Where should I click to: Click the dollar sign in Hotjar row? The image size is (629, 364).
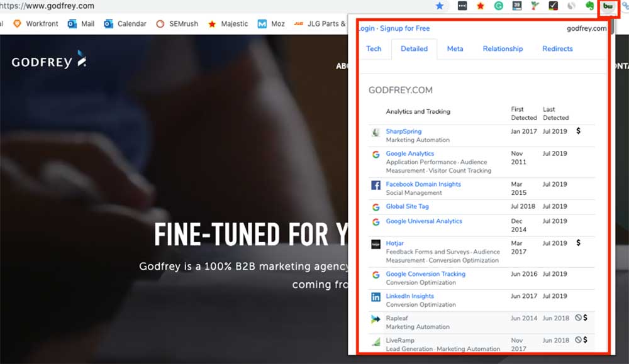coord(578,243)
